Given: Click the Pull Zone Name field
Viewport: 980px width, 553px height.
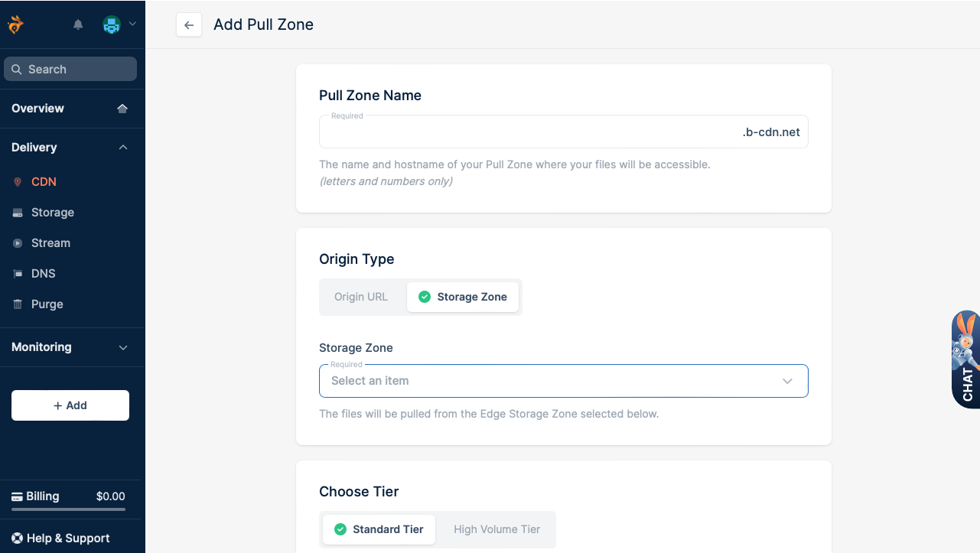Looking at the screenshot, I should 529,132.
